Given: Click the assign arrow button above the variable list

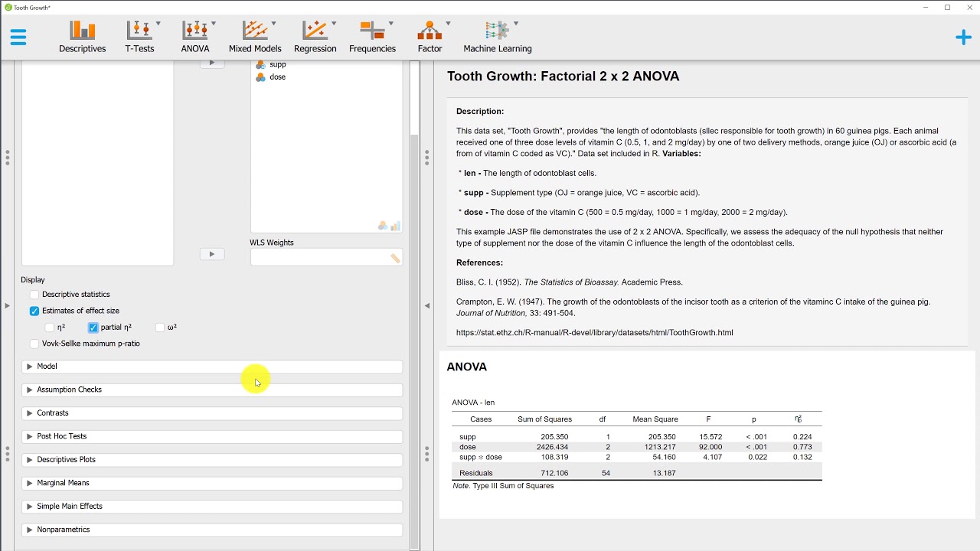Looking at the screenshot, I should tap(212, 64).
